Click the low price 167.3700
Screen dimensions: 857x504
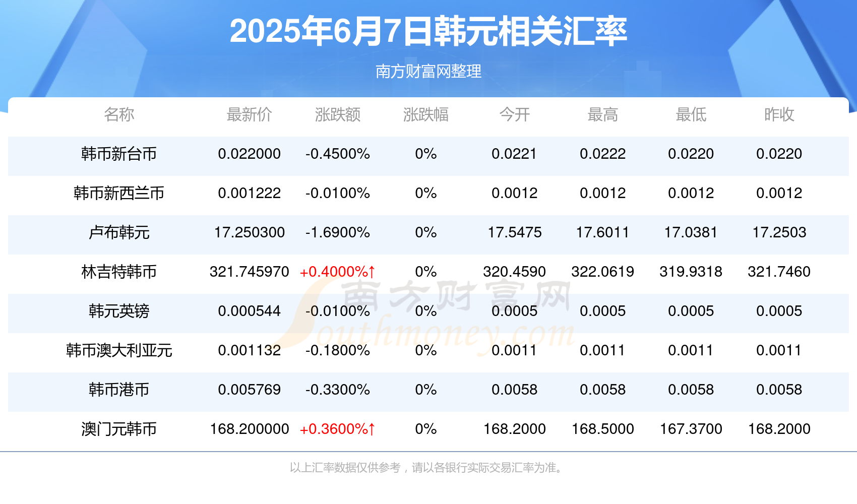[691, 429]
